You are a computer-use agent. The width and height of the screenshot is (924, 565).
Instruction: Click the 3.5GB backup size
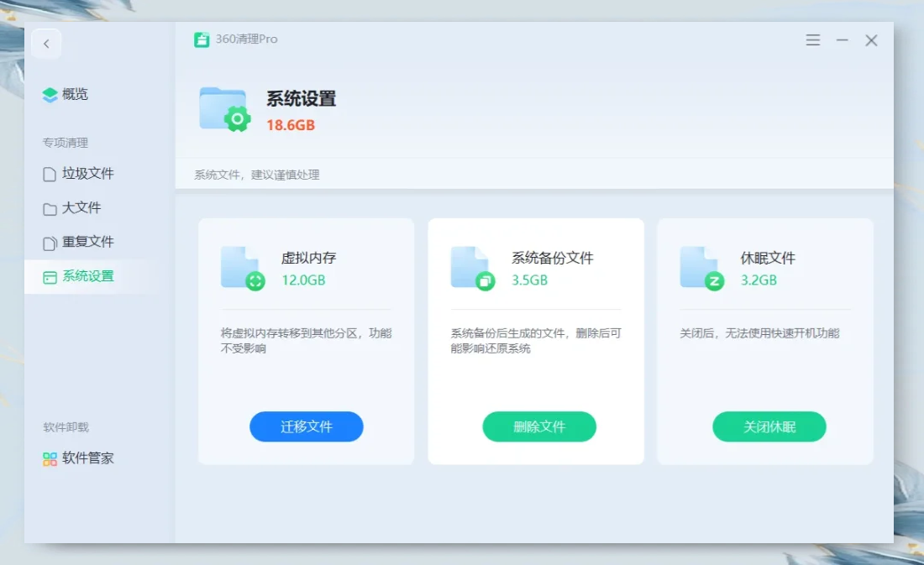[529, 280]
